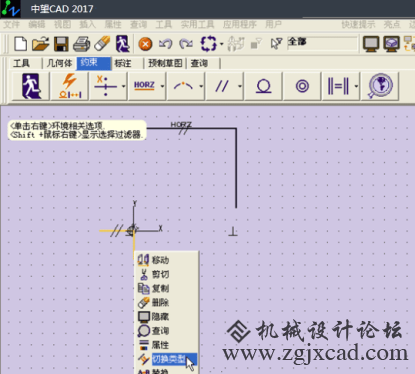This screenshot has height=374, width=415.
Task: Click the pick filter cursor icon
Action: (x=276, y=44)
